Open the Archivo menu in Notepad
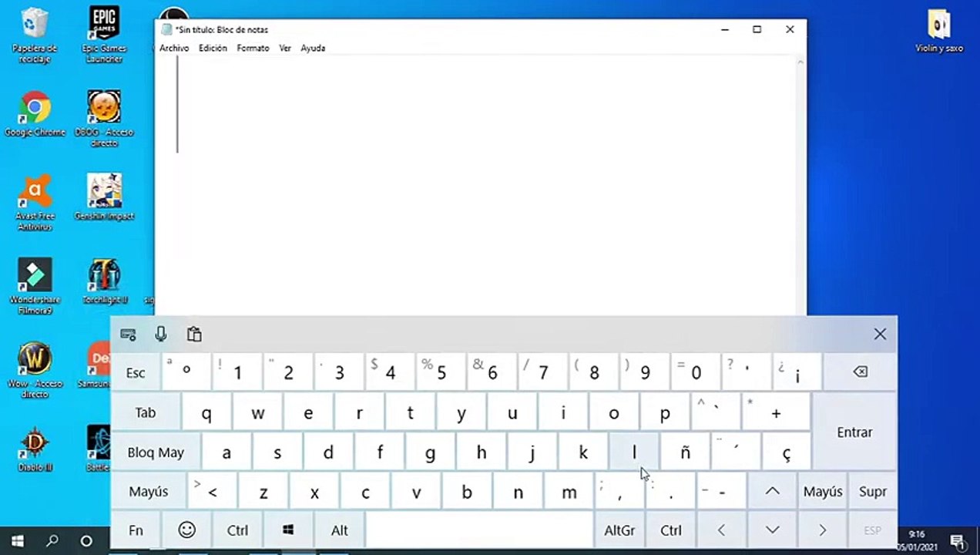 pyautogui.click(x=174, y=48)
